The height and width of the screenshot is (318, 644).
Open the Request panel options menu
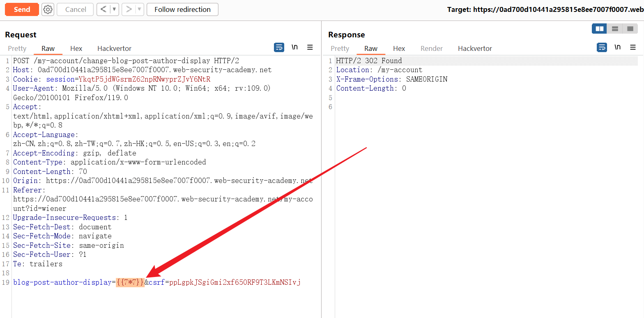pyautogui.click(x=310, y=47)
